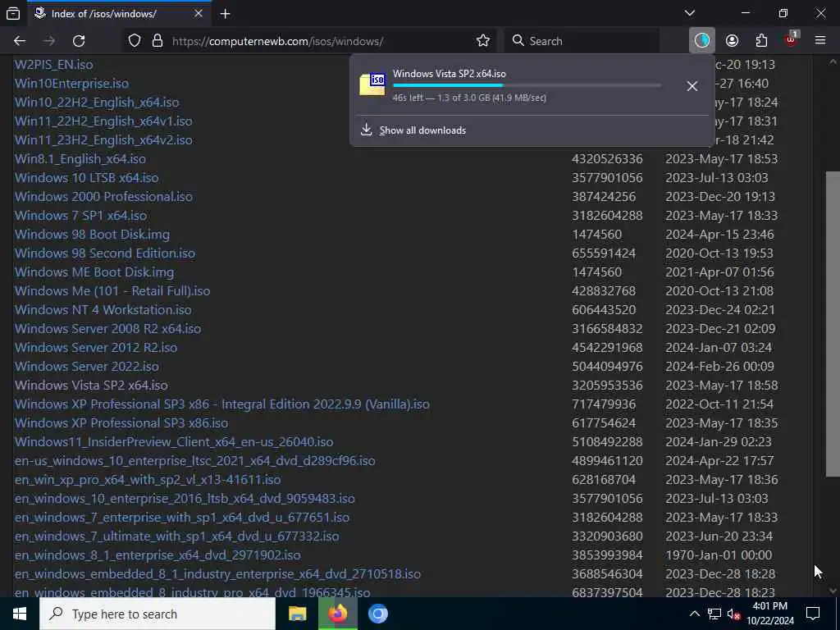Open the XP SP3 Integral Edition (Vanilla).iso link
This screenshot has height=630, width=840.
click(x=221, y=404)
